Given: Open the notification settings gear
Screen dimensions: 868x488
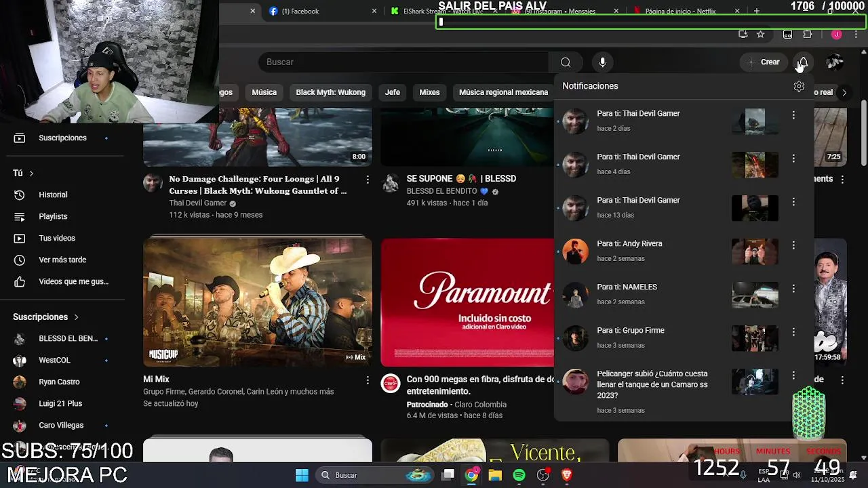Looking at the screenshot, I should pyautogui.click(x=799, y=86).
